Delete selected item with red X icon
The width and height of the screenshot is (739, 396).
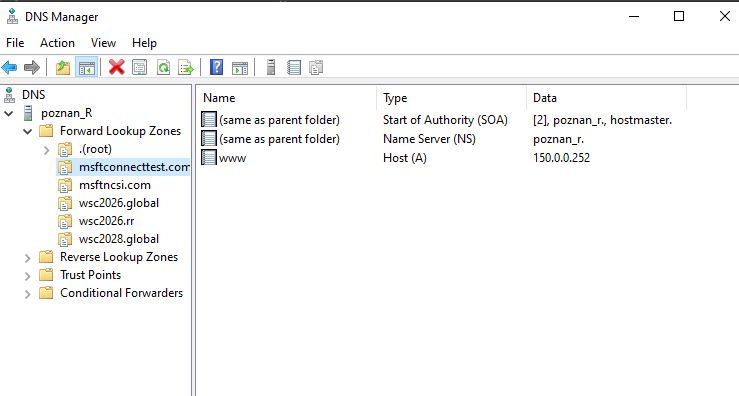click(116, 67)
